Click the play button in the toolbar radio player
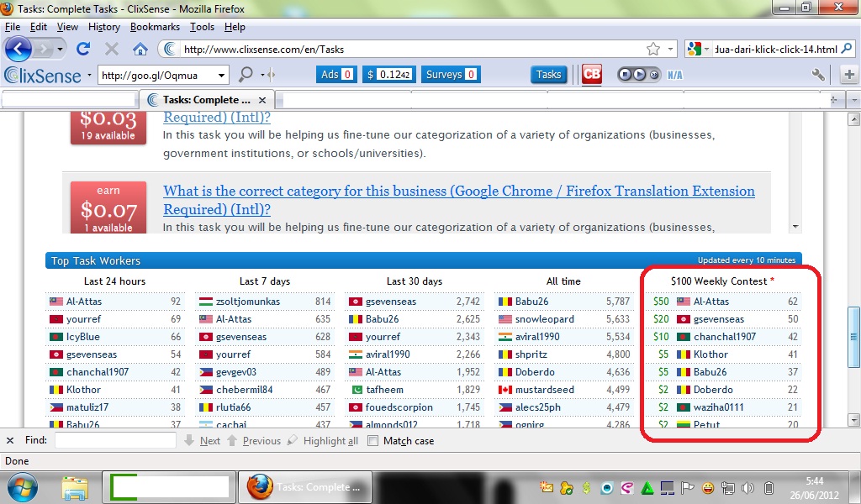The height and width of the screenshot is (504, 861). 639,75
